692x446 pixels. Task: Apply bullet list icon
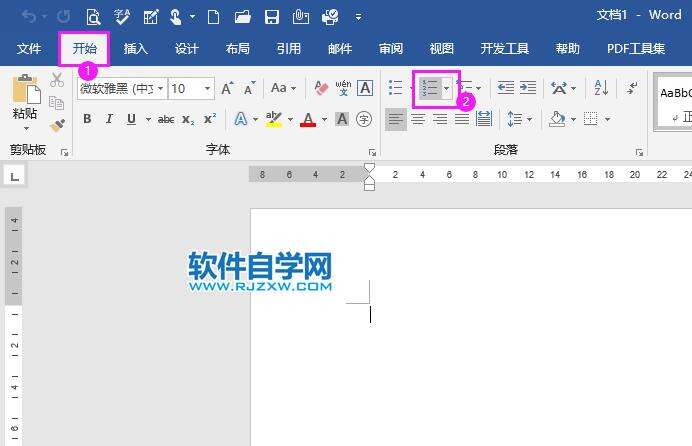coord(395,88)
